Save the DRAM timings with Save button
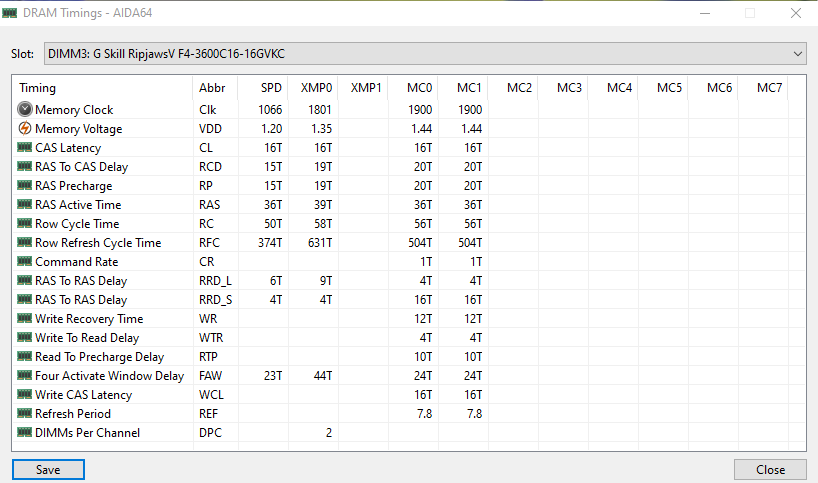The width and height of the screenshot is (818, 483). point(48,469)
